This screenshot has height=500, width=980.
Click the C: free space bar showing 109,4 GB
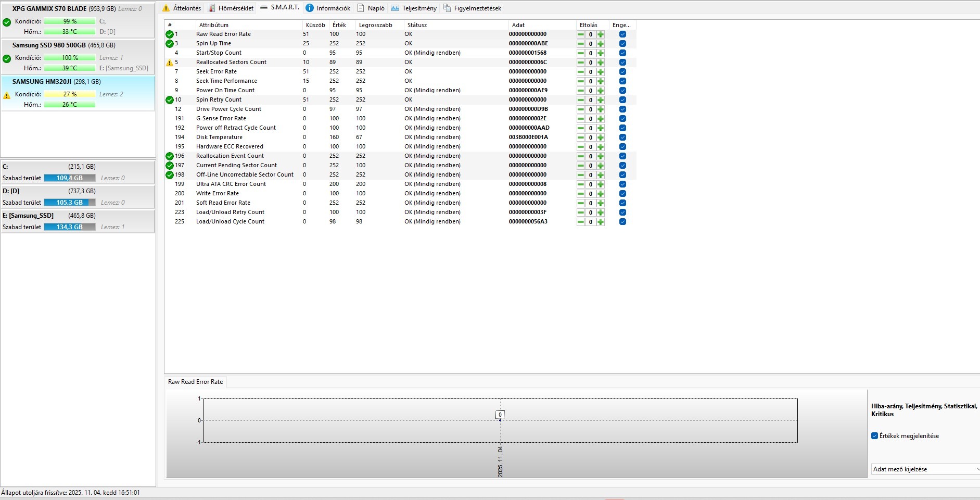(x=70, y=178)
